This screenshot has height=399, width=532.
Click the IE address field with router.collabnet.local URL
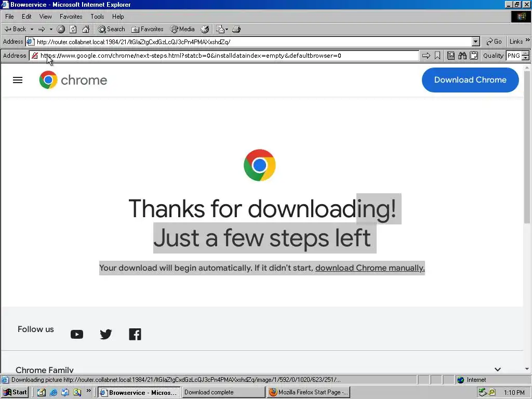click(249, 42)
